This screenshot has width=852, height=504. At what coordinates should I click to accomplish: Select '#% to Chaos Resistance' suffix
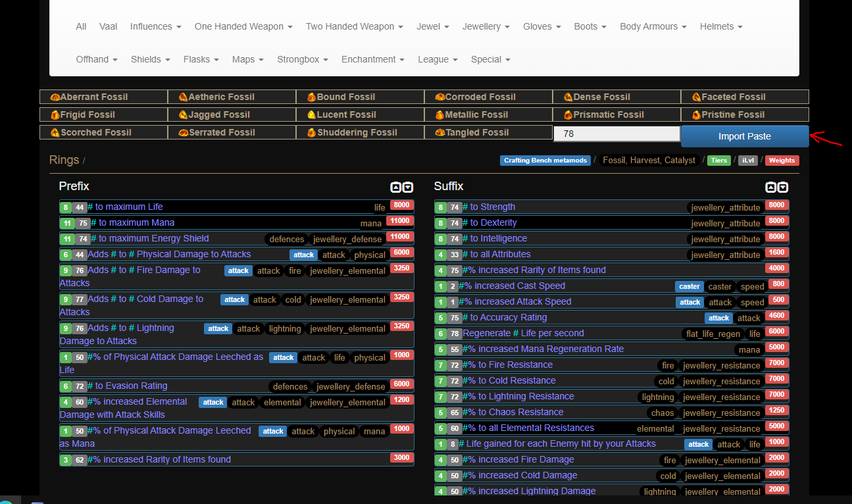coord(612,413)
